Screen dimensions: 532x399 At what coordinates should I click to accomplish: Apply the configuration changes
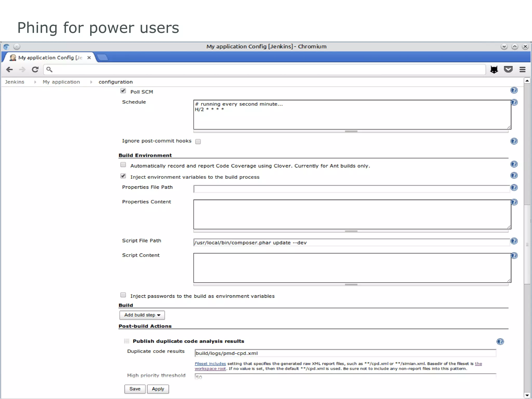(158, 389)
